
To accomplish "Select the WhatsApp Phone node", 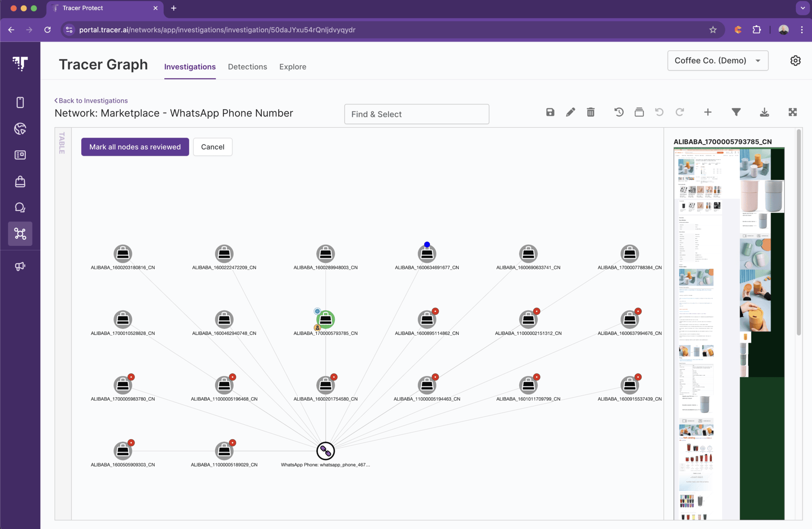I will [x=326, y=451].
